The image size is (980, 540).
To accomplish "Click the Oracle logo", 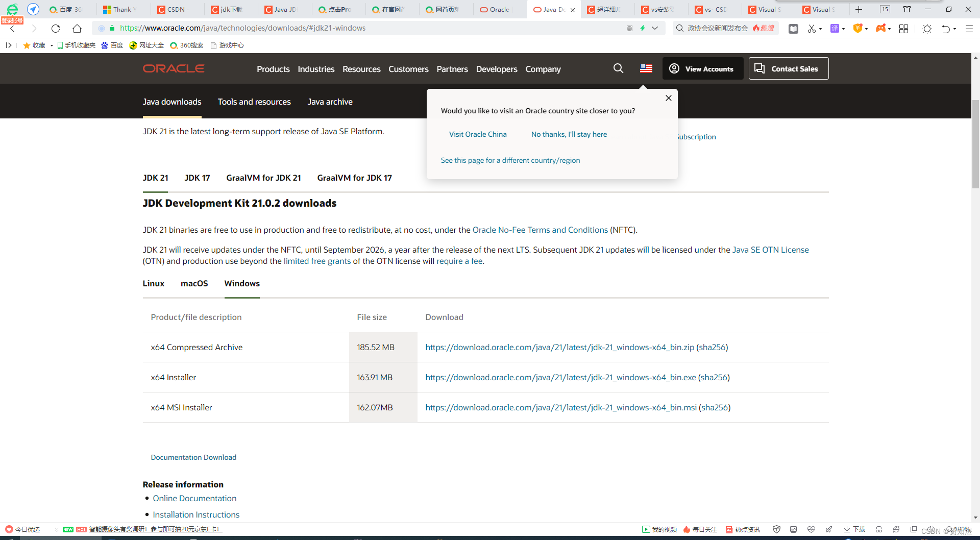I will pyautogui.click(x=174, y=68).
